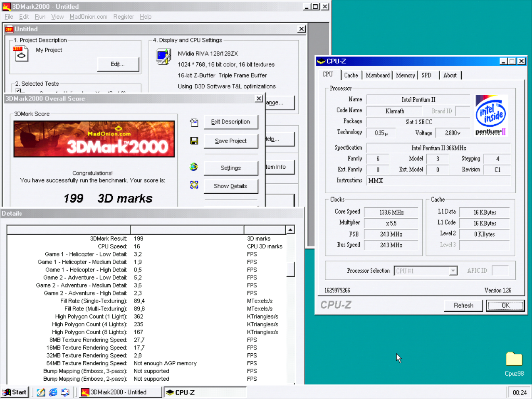Click the Refresh button in CPU-Z

coord(463,305)
